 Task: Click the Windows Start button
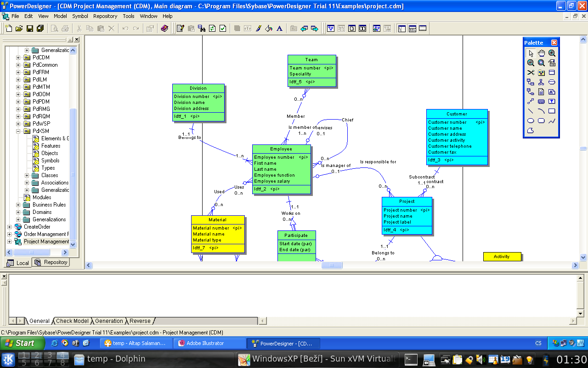click(x=23, y=343)
